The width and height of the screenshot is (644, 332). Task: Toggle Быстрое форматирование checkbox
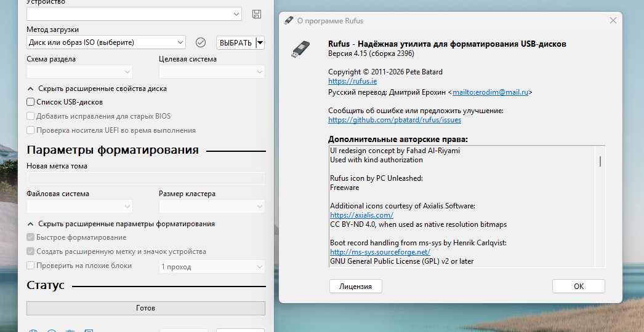click(x=30, y=237)
